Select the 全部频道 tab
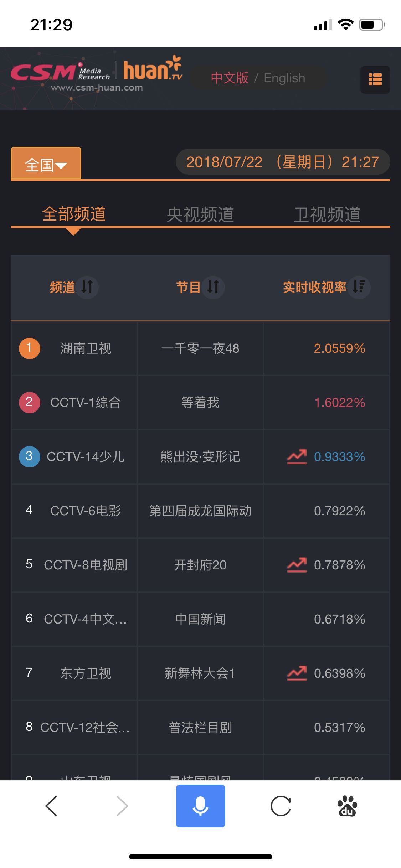Viewport: 401px width, 868px height. 74,214
